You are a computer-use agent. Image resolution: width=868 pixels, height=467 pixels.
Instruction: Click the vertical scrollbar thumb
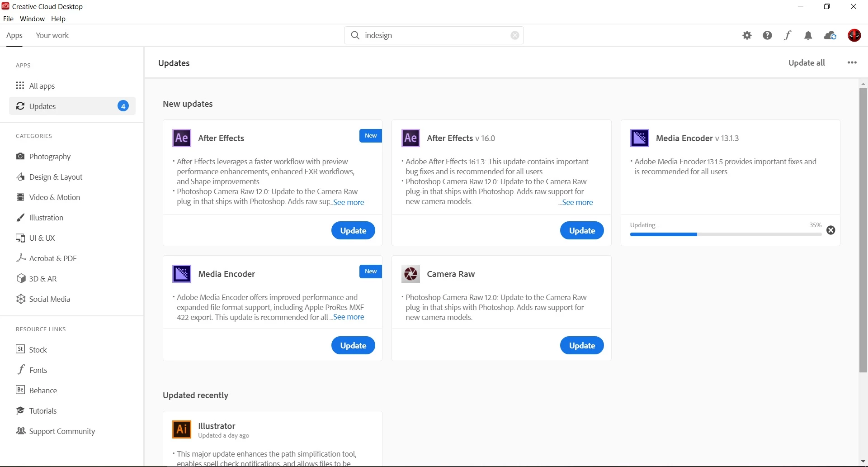click(x=863, y=230)
